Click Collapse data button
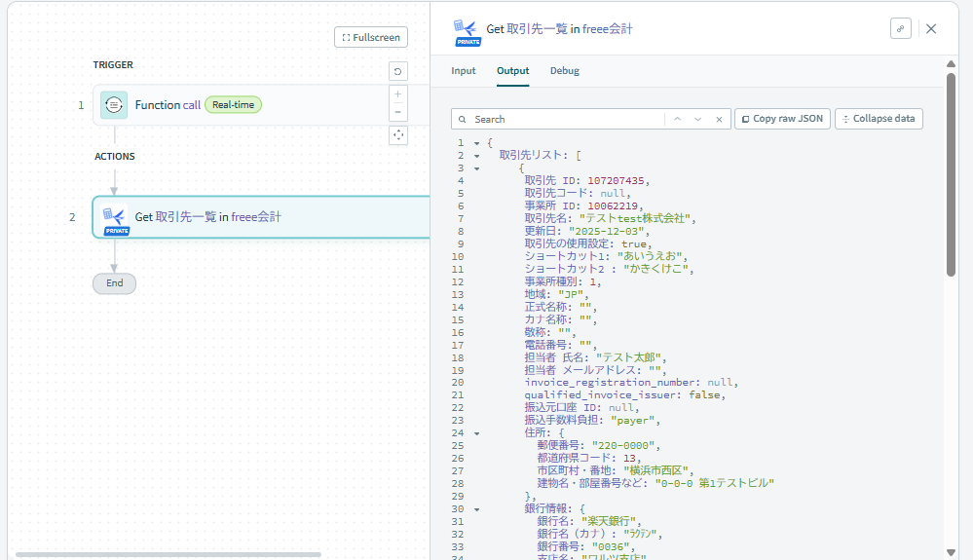This screenshot has height=560, width=973. click(879, 119)
